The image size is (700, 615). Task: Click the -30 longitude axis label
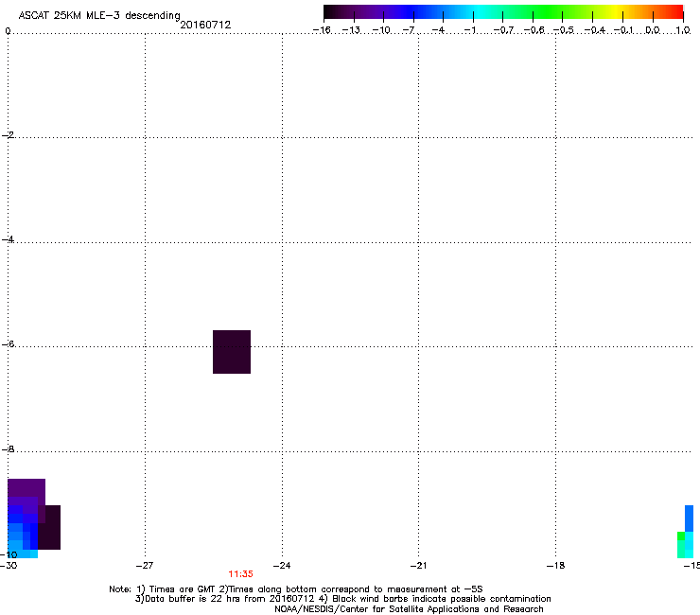9,566
